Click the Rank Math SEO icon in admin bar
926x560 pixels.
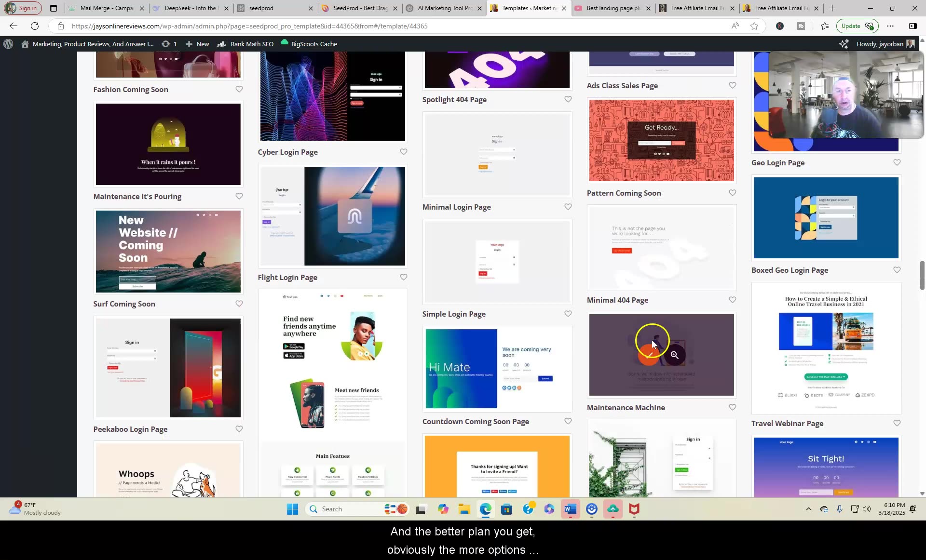coord(221,44)
